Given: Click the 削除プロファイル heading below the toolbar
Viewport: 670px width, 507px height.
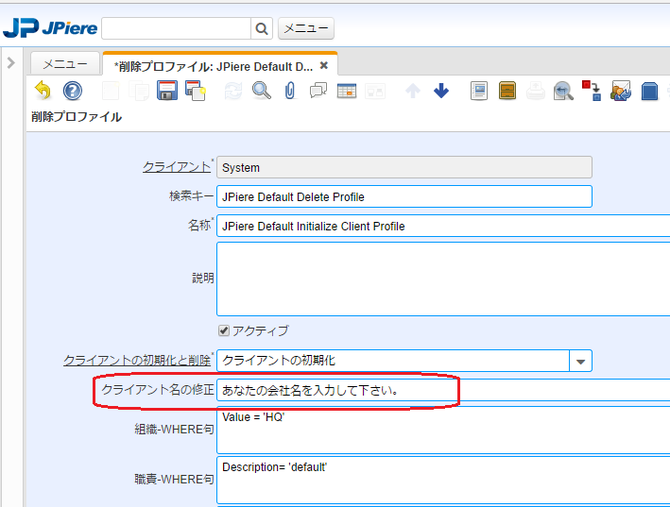Looking at the screenshot, I should [76, 117].
